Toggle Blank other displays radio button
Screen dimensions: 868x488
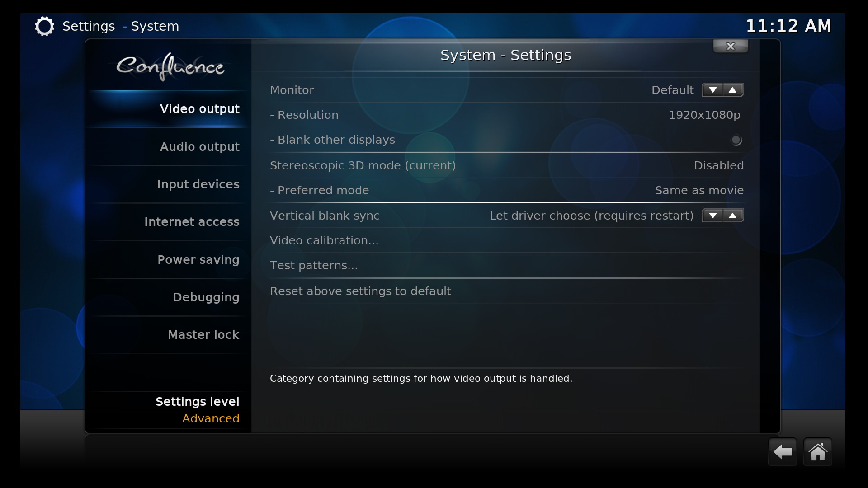736,140
